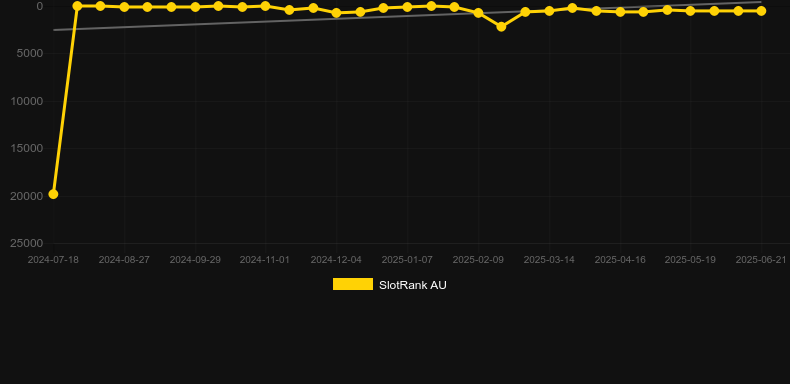
Task: Select the last data point for 2025-06-21
Action: coord(761,11)
